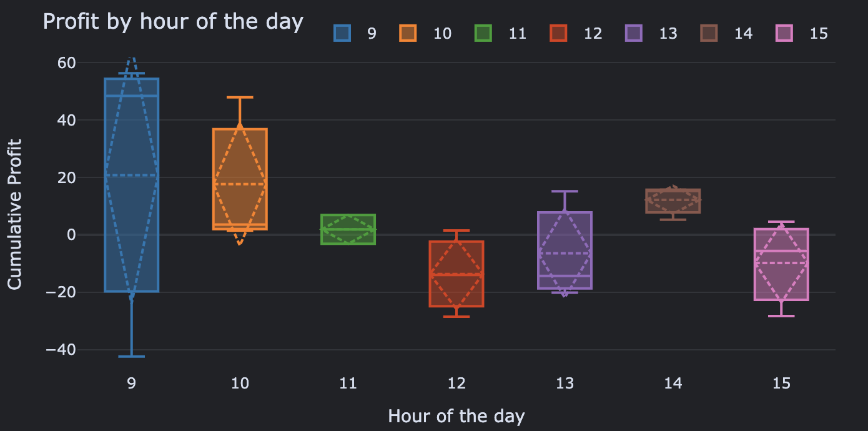Click the y-axis tick label "60"
Image resolution: width=868 pixels, height=431 pixels.
click(x=66, y=63)
